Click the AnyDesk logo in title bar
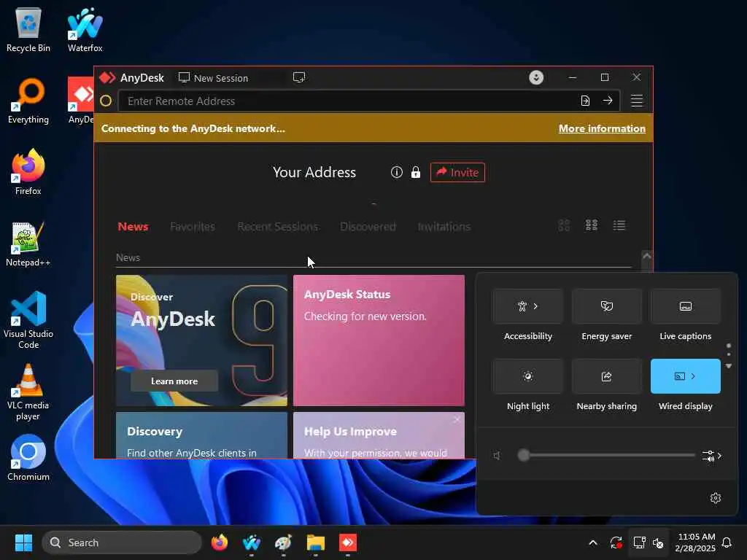This screenshot has height=560, width=747. click(x=107, y=77)
